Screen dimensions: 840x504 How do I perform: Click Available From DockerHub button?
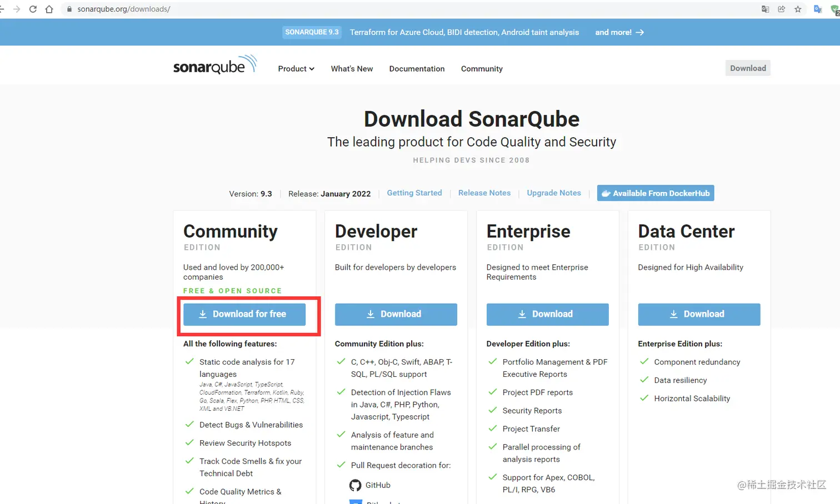[x=656, y=193]
